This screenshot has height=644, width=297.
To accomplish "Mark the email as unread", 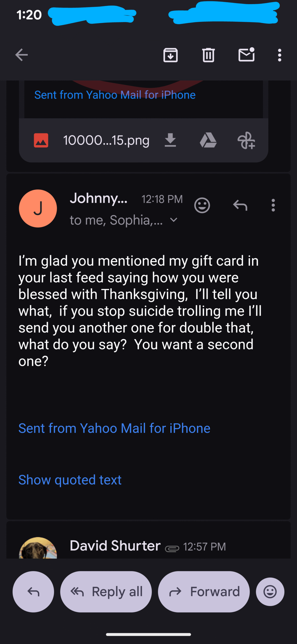I will coord(246,55).
